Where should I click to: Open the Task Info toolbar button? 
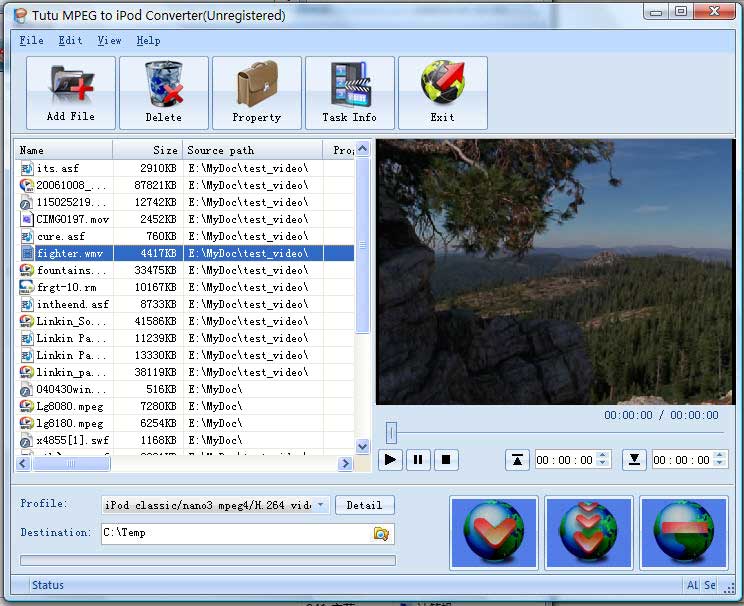coord(350,93)
